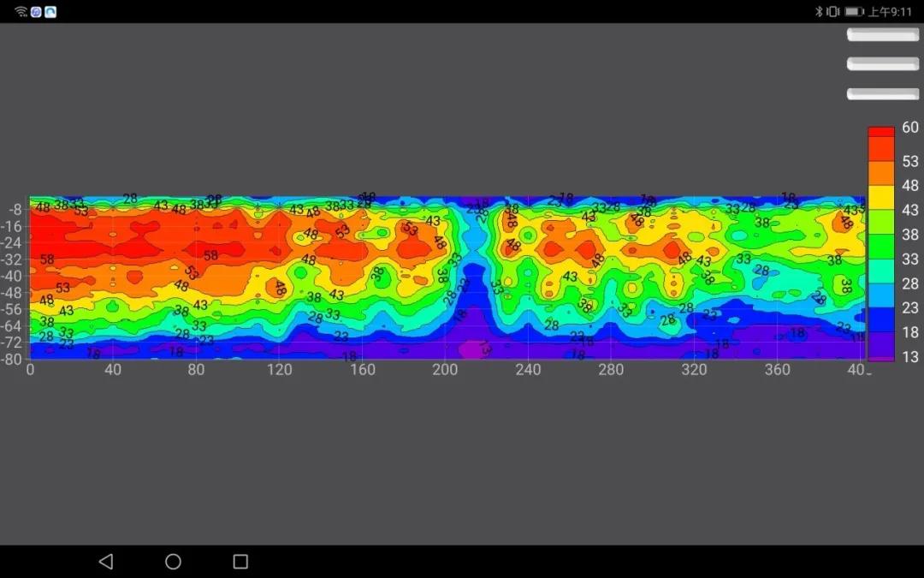Tap the battery indicator icon
Screen dimensions: 924x578
click(x=854, y=12)
